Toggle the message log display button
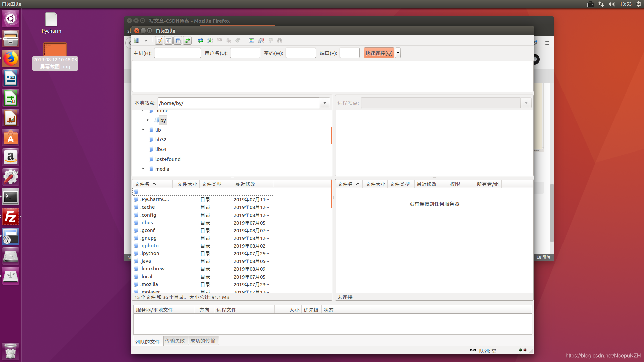644x362 pixels. [x=159, y=41]
